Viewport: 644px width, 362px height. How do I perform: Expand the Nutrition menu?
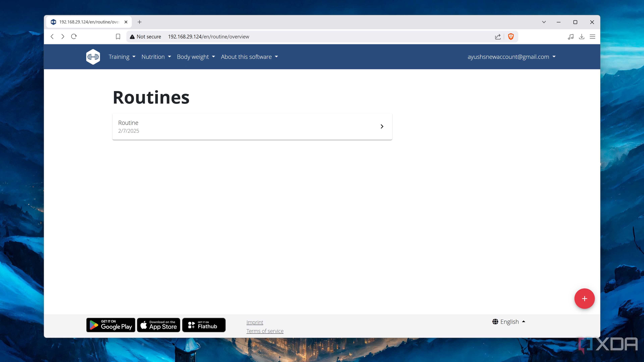coord(156,57)
